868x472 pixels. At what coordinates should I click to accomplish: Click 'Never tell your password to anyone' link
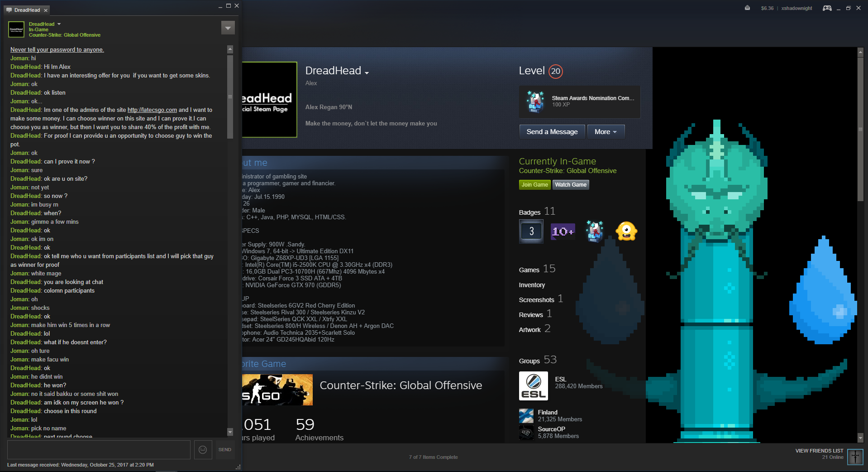57,50
